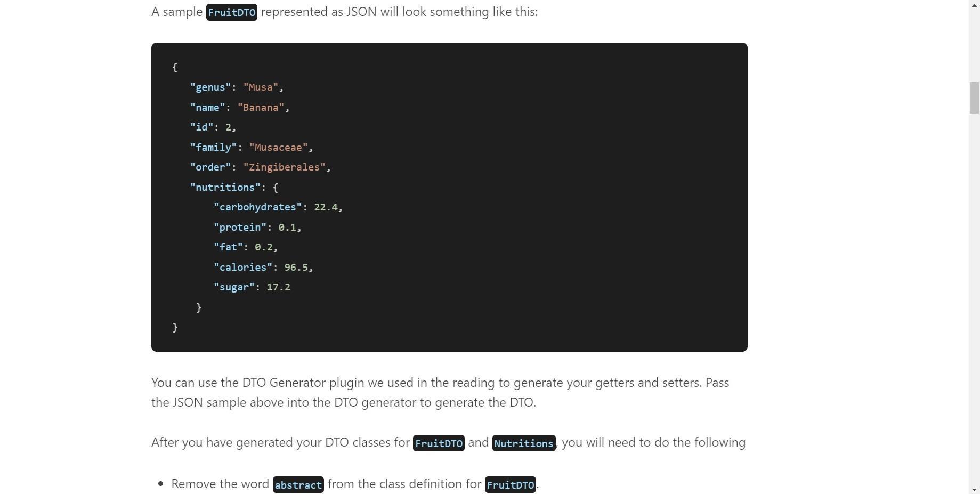980x494 pixels.
Task: Click the fat value 0.2
Action: [x=265, y=247]
